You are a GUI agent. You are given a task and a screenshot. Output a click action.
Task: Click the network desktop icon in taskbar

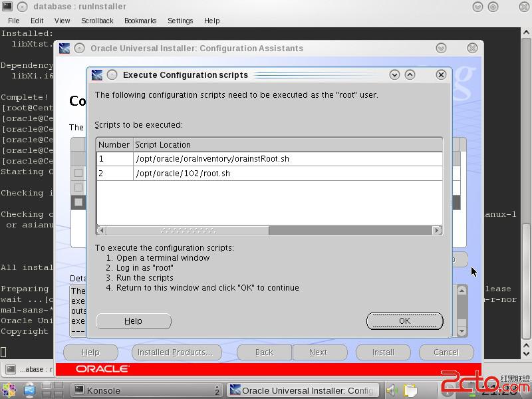pos(29,390)
